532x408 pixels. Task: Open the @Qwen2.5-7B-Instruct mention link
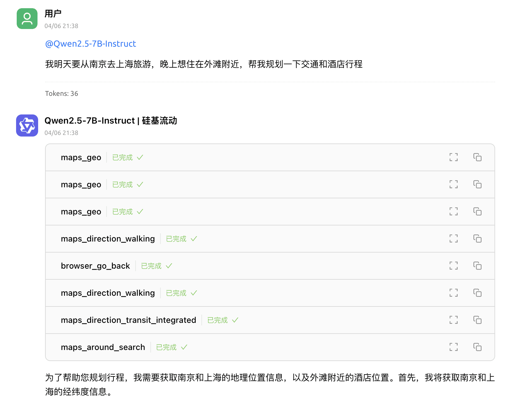tap(90, 44)
